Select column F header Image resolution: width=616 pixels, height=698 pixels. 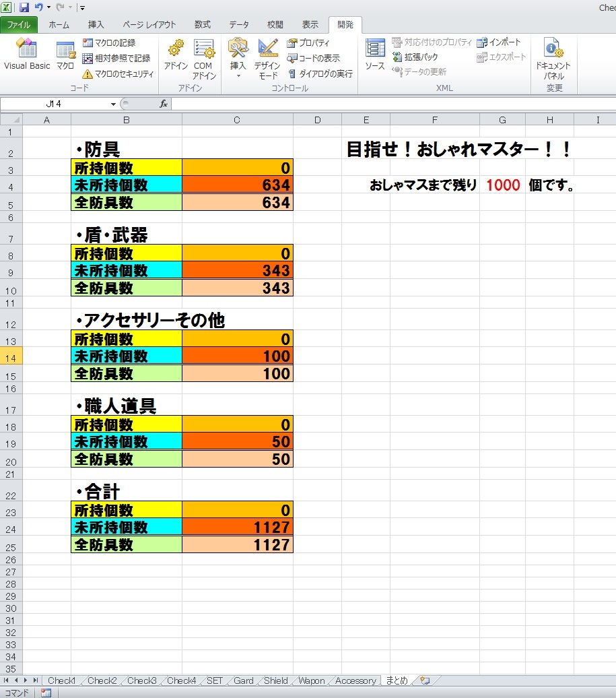(434, 120)
